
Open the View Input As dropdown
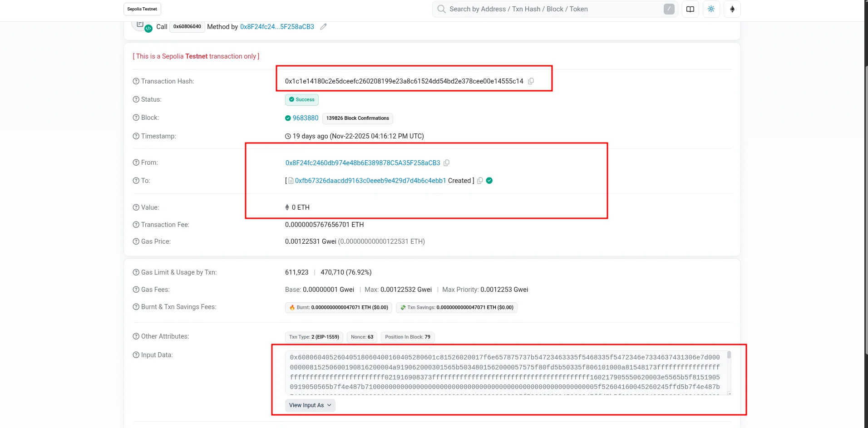click(x=310, y=405)
